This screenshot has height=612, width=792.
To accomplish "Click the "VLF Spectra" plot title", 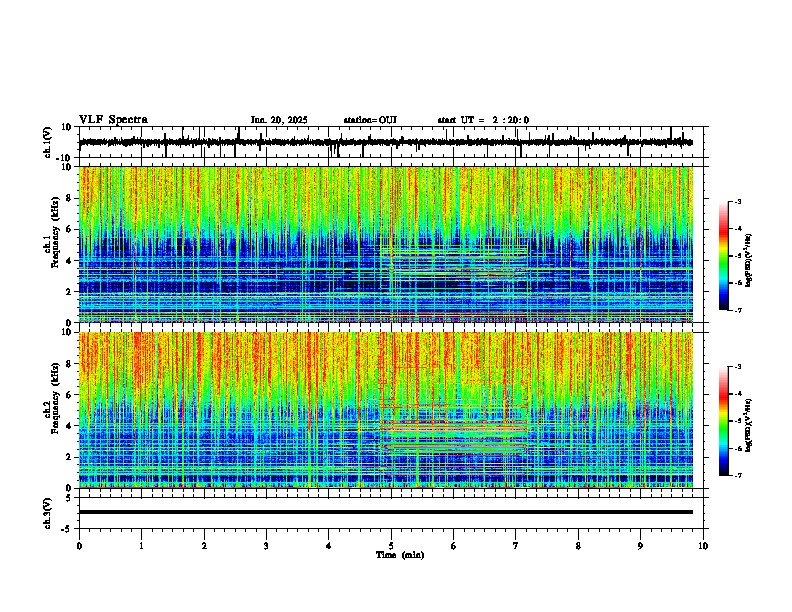I will tap(113, 120).
